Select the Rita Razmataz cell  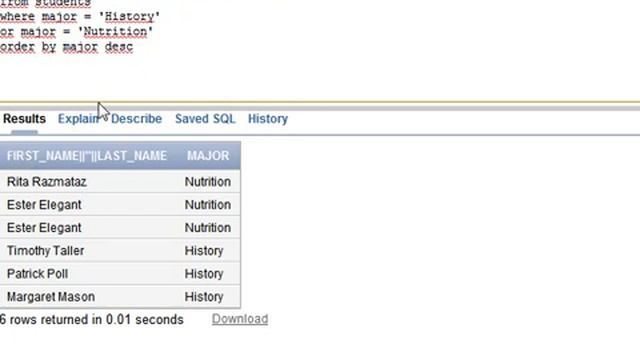pyautogui.click(x=47, y=182)
